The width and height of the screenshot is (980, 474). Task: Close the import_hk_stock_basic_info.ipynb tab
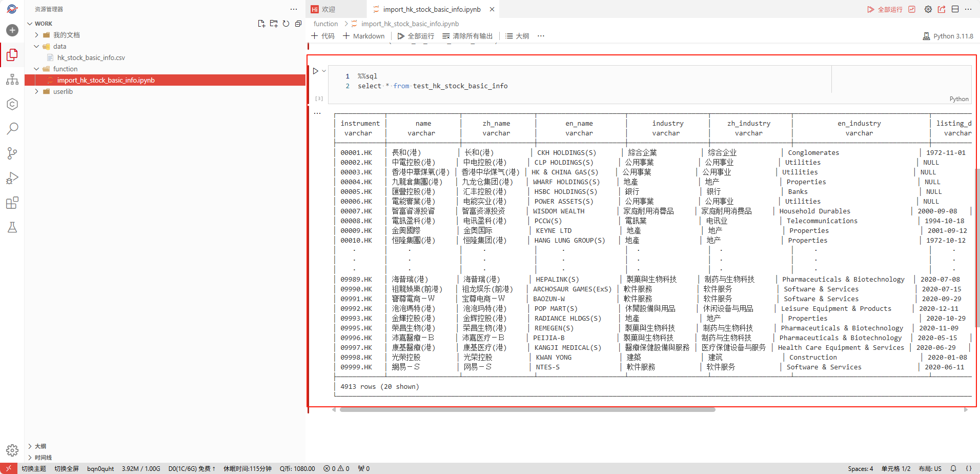492,9
